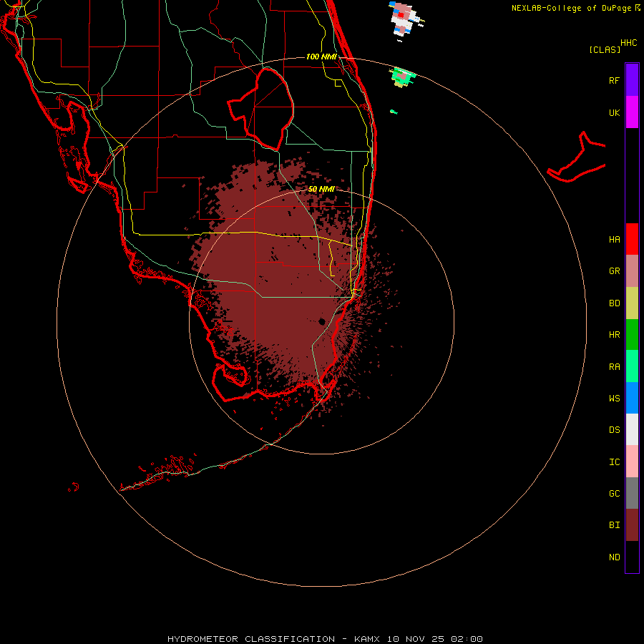Click the 'ND' legend label
This screenshot has width=644, height=644.
click(x=614, y=557)
